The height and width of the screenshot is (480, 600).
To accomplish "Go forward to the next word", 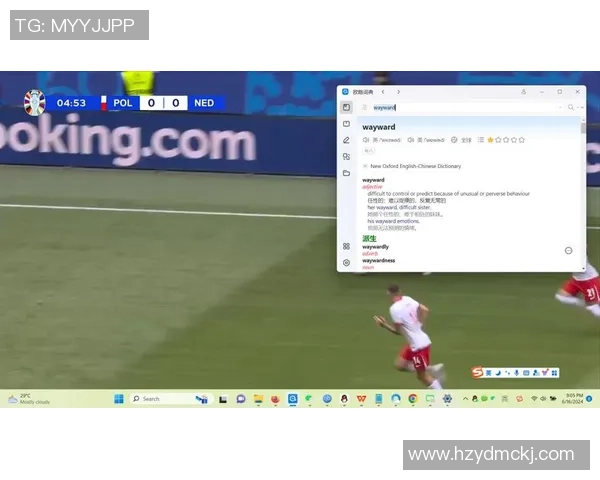I will [398, 92].
